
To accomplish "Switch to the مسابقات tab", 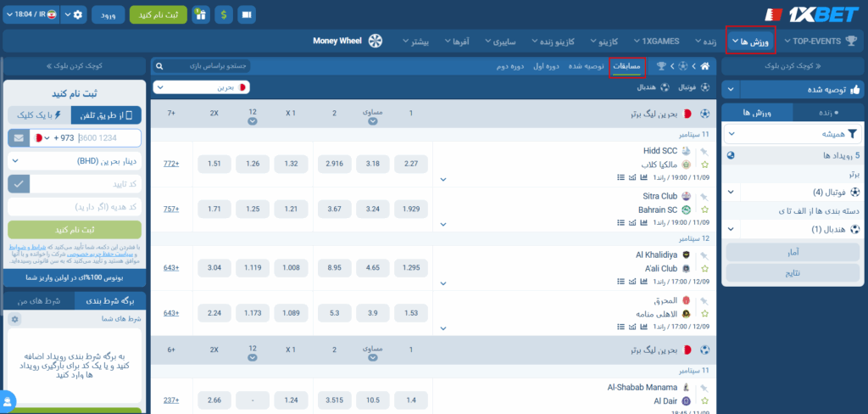I will [x=626, y=66].
